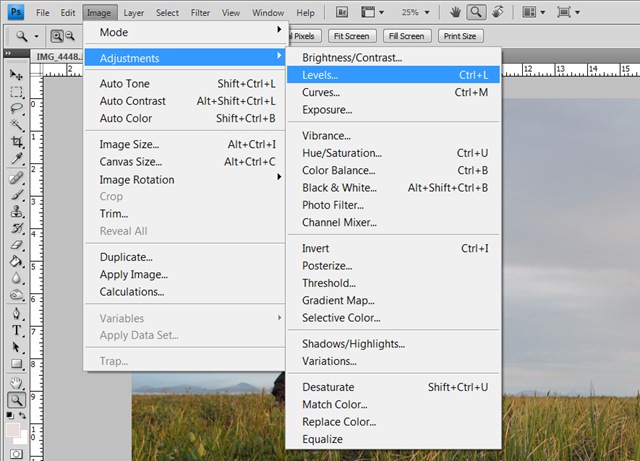Reset default foreground and background colors
This screenshot has width=640, height=461.
pyautogui.click(x=10, y=416)
